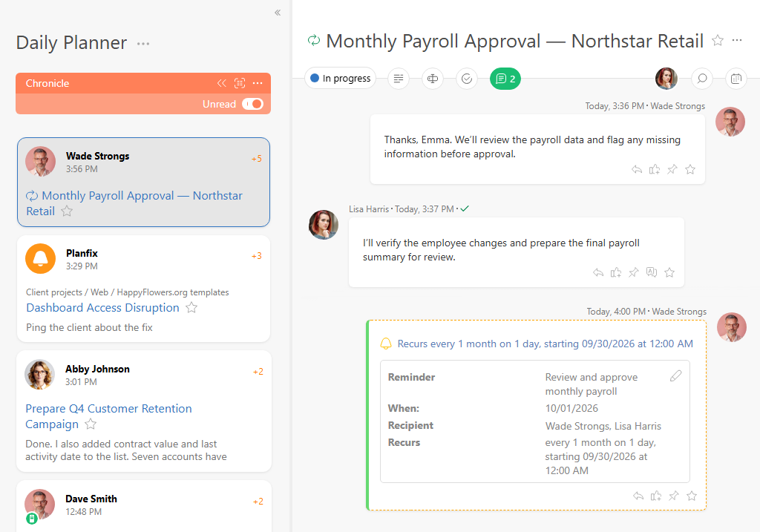Viewport: 760px width, 532px height.
Task: Open Chronicle header more options
Action: [258, 83]
